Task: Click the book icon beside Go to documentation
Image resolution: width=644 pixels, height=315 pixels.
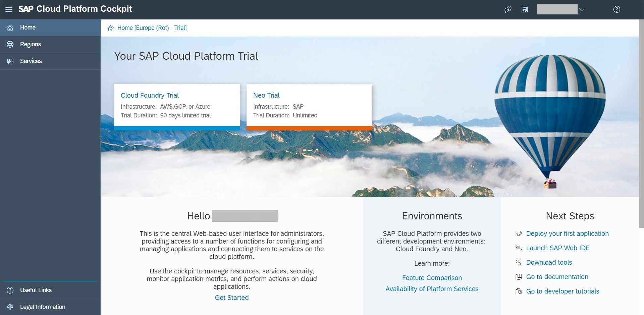Action: click(x=519, y=277)
